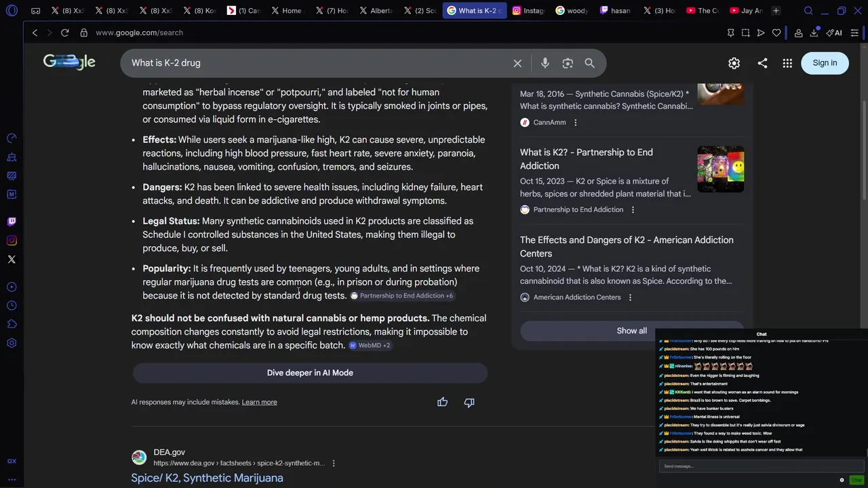
Task: Clear the Google search box text
Action: (517, 63)
